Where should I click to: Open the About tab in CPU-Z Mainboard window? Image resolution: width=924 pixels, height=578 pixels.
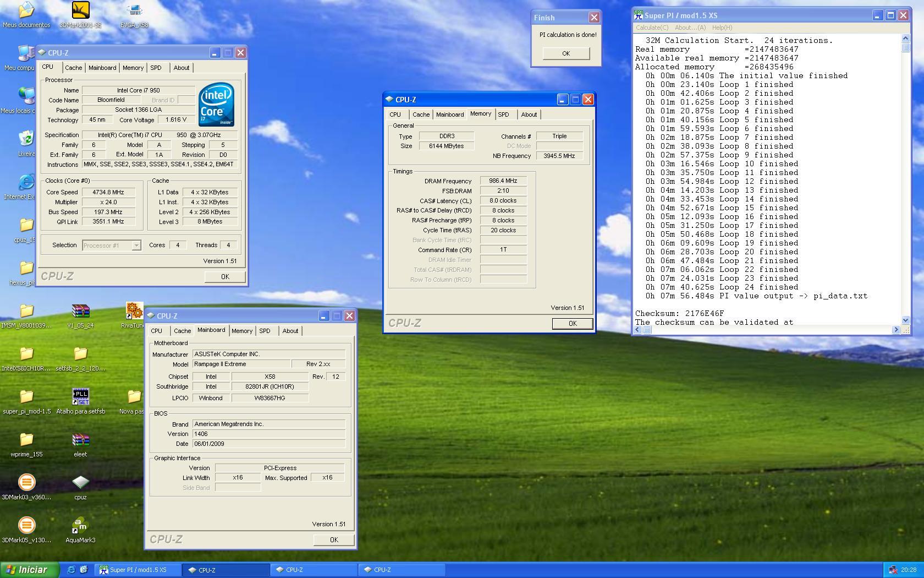(290, 331)
